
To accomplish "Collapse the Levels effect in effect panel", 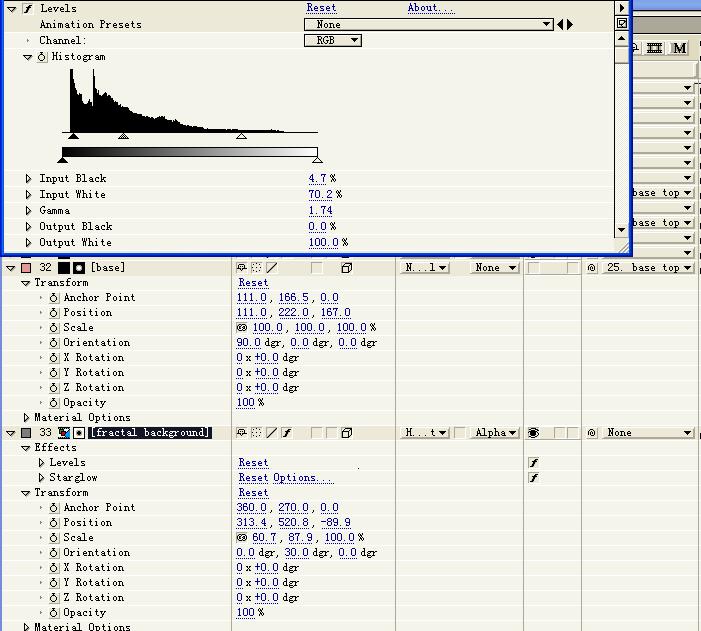I will point(12,8).
